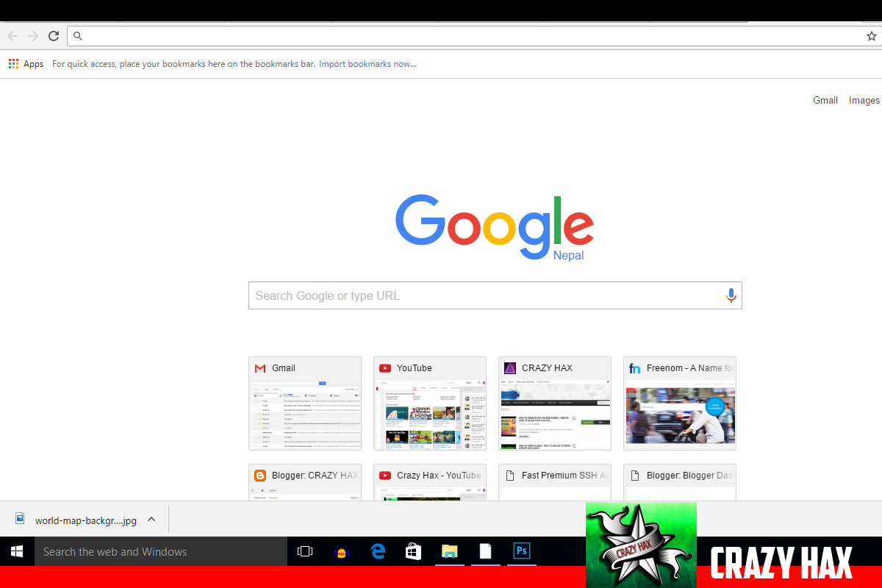Switch to Photoshop on the taskbar
882x588 pixels.
[522, 551]
